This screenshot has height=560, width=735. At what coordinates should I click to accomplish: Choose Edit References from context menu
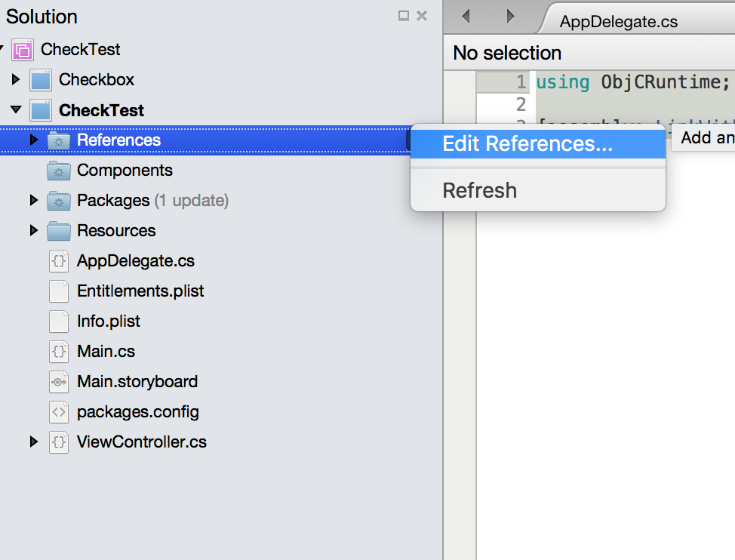[x=527, y=144]
